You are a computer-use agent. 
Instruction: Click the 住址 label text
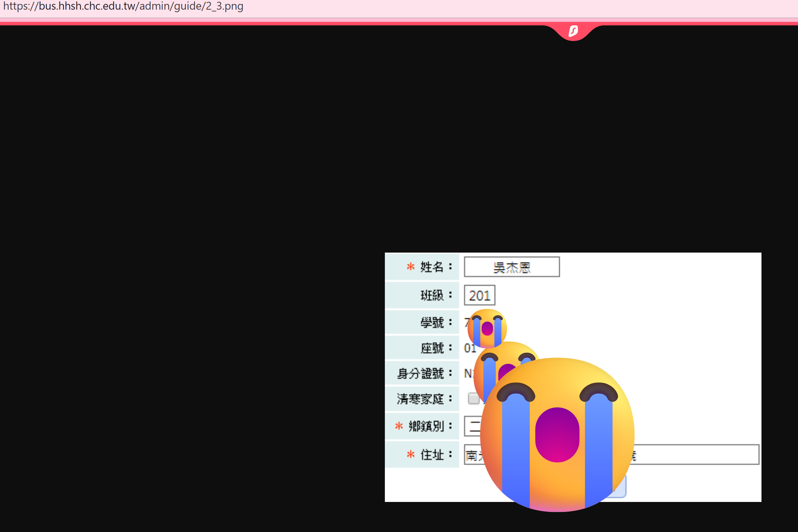coord(432,455)
